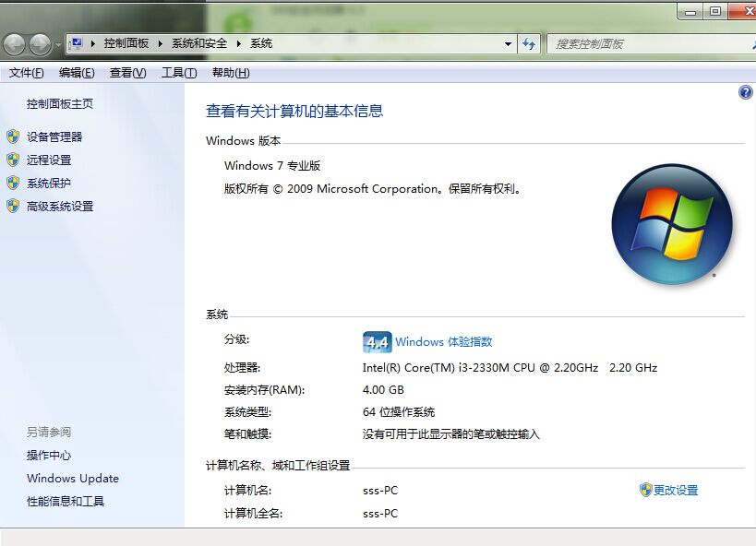This screenshot has width=756, height=546.
Task: Click computer name value next to 计算机名:
Action: (380, 491)
